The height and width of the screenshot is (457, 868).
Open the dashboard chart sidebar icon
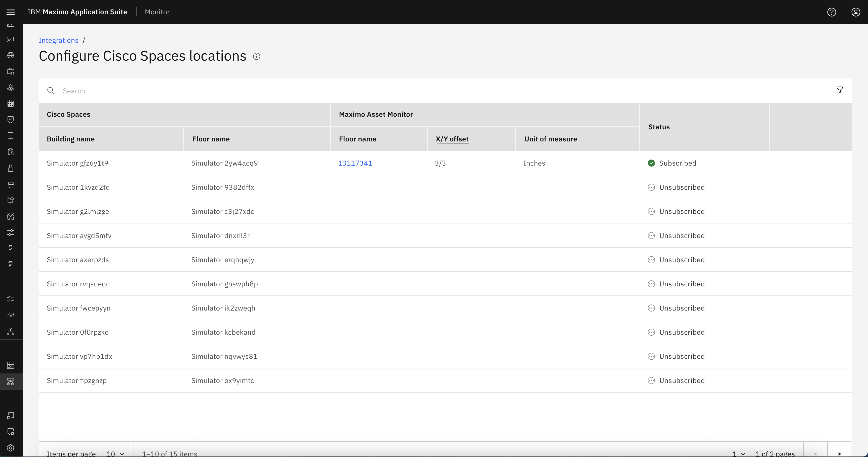click(x=11, y=365)
